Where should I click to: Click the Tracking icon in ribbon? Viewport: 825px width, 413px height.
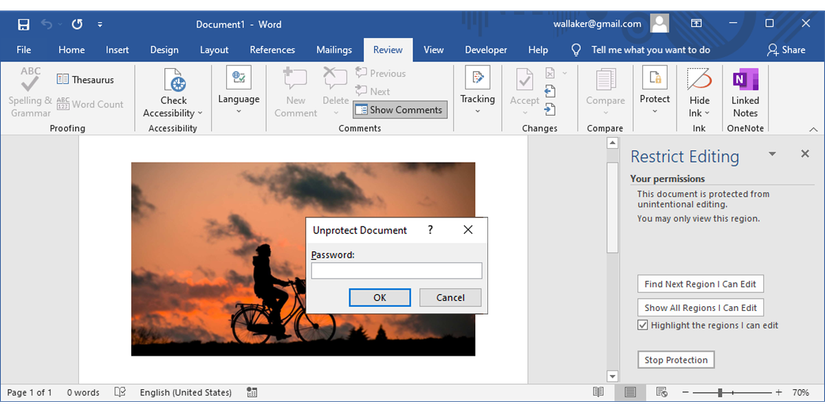[x=477, y=79]
